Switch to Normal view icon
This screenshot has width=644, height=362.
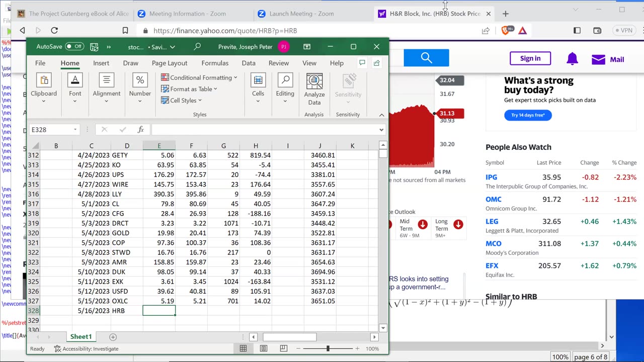click(x=243, y=348)
